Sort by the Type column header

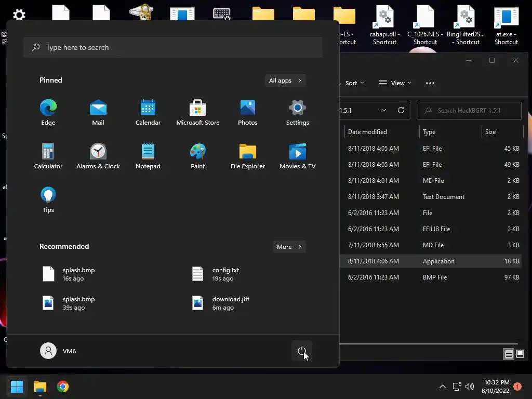[x=450, y=131]
